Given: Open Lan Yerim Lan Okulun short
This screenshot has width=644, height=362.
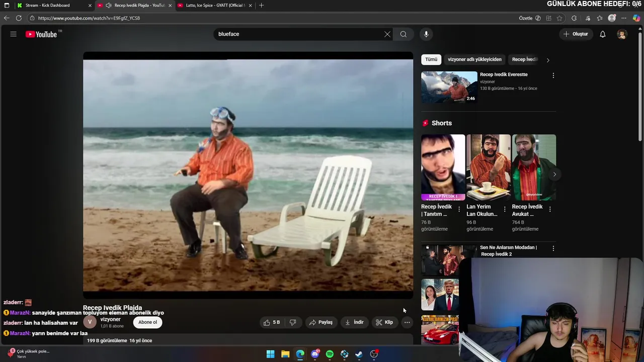Looking at the screenshot, I should pos(489,167).
